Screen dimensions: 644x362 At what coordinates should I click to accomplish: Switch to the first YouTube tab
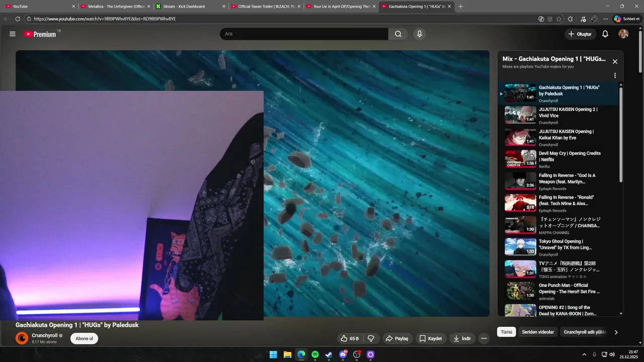click(39, 7)
